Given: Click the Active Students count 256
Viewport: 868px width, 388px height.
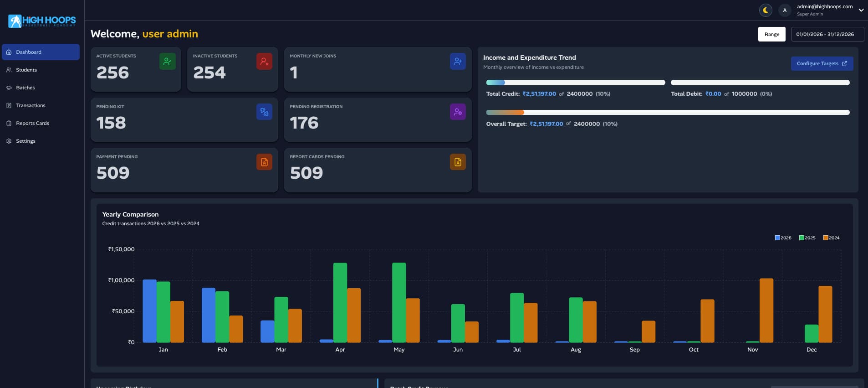Looking at the screenshot, I should (113, 72).
